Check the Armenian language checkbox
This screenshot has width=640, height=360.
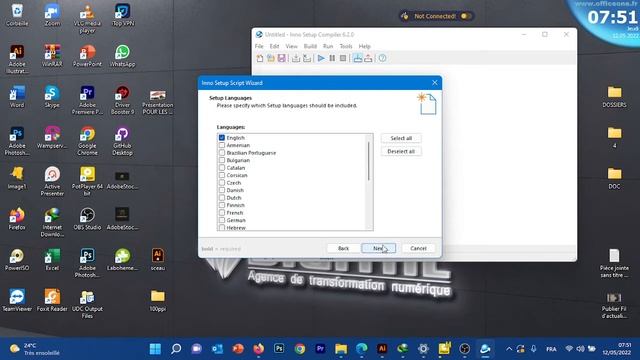pyautogui.click(x=222, y=145)
